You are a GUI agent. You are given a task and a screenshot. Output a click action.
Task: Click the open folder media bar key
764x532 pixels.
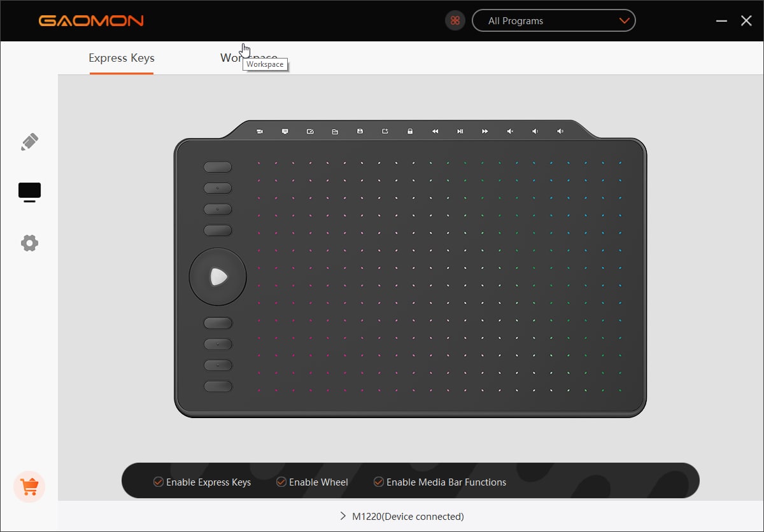(x=335, y=131)
